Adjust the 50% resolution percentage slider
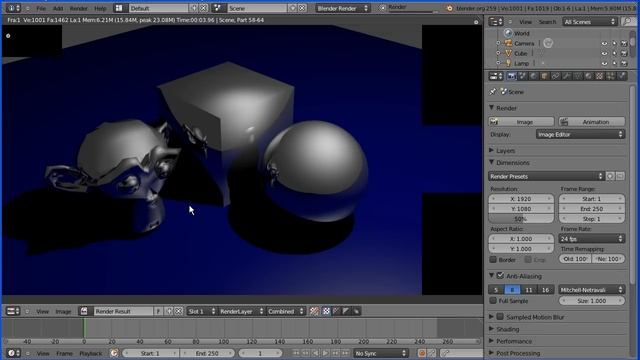Viewport: 640px width, 360px height. pos(521,219)
